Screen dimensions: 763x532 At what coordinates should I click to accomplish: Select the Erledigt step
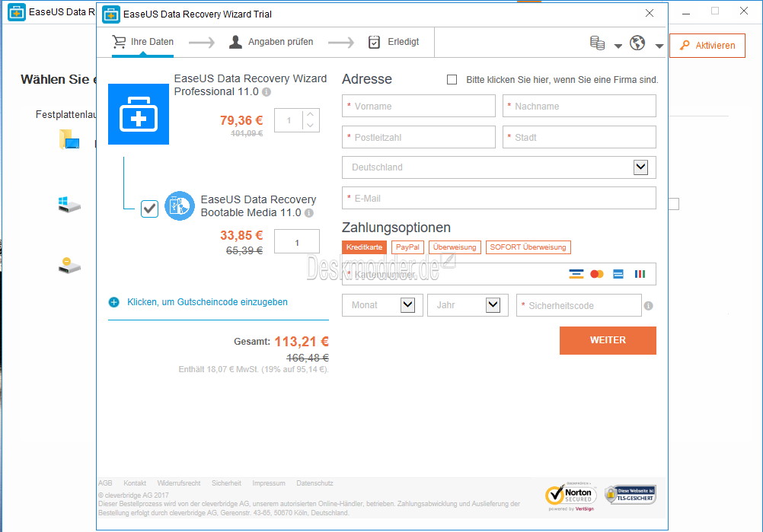click(x=394, y=42)
